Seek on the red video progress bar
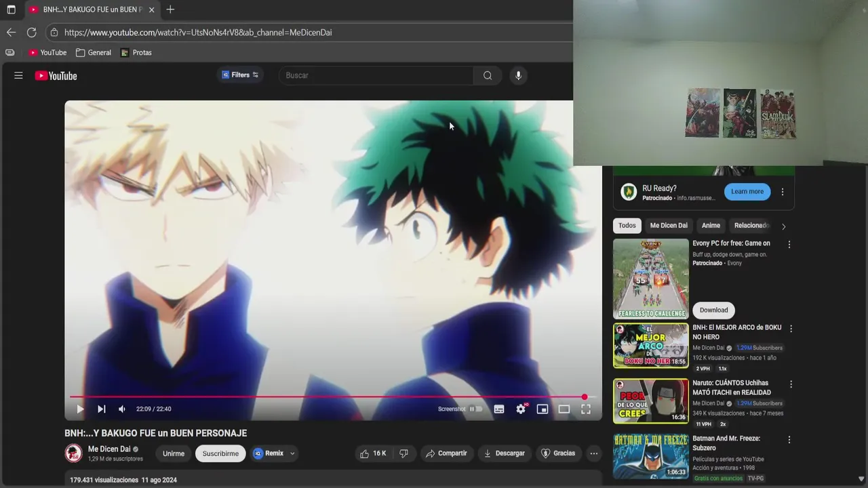Viewport: 868px width, 488px height. click(332, 396)
